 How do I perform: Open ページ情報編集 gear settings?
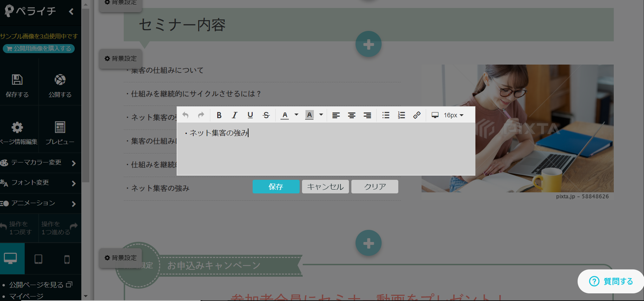coord(17,132)
